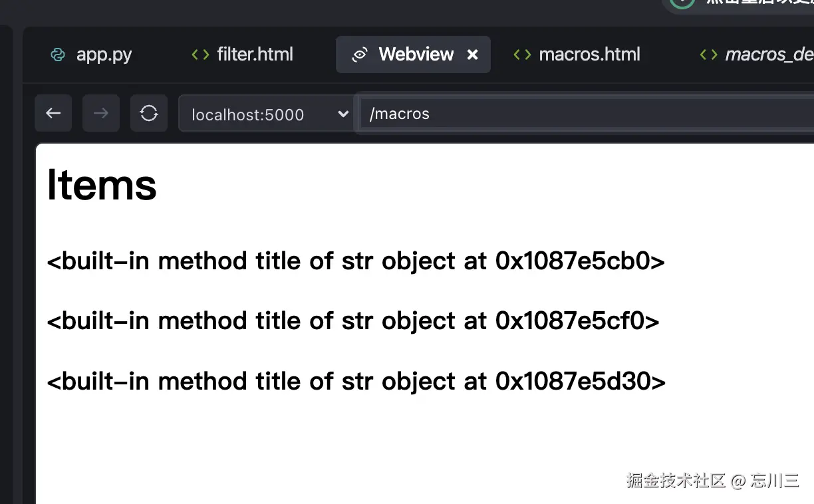The image size is (814, 504).
Task: Click the /macros URL path field
Action: click(x=585, y=114)
